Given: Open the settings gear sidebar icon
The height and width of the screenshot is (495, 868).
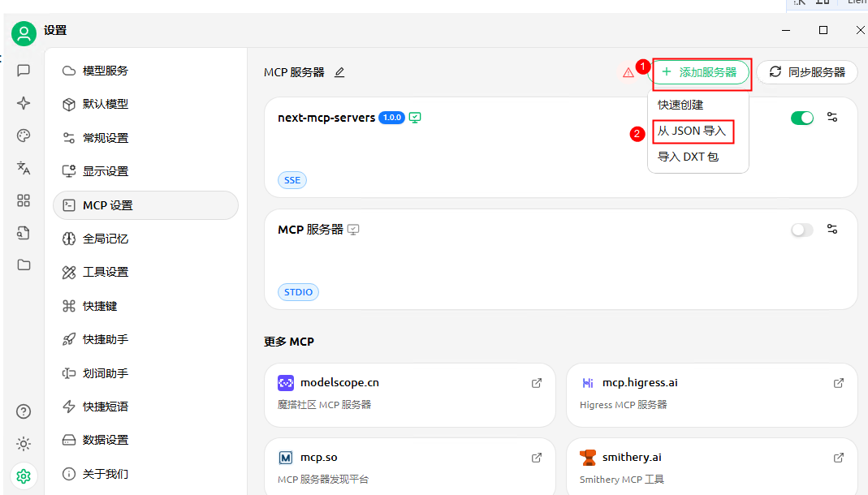Looking at the screenshot, I should (x=24, y=476).
